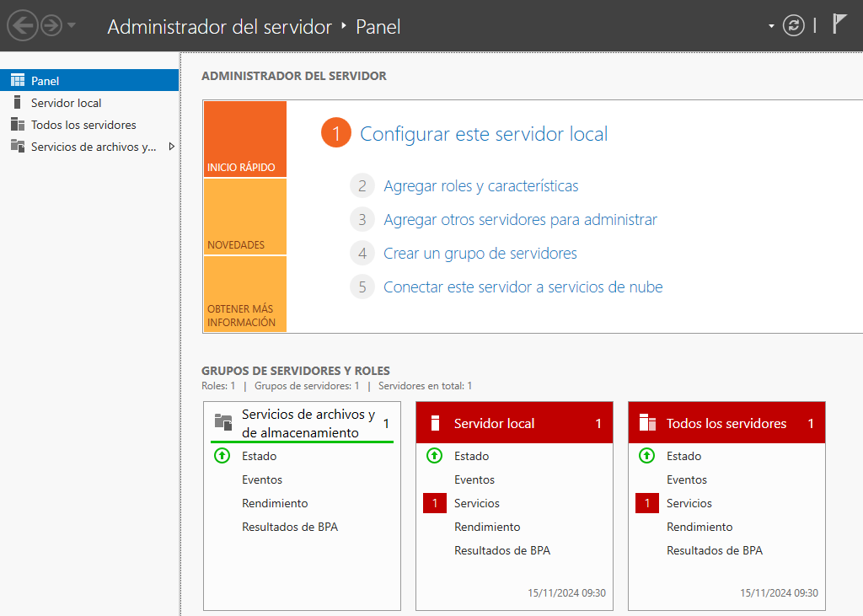
Task: Click the Panel dashboard icon in the sidebar
Action: point(18,80)
